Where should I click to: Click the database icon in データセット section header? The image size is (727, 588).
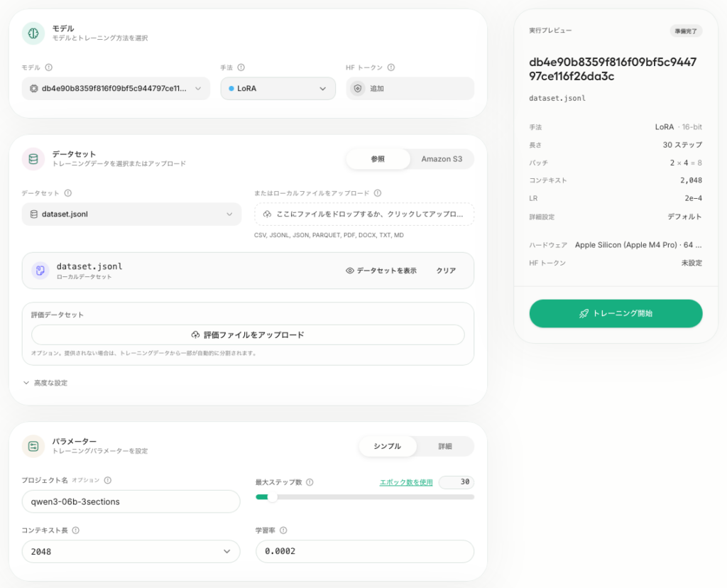(x=33, y=159)
